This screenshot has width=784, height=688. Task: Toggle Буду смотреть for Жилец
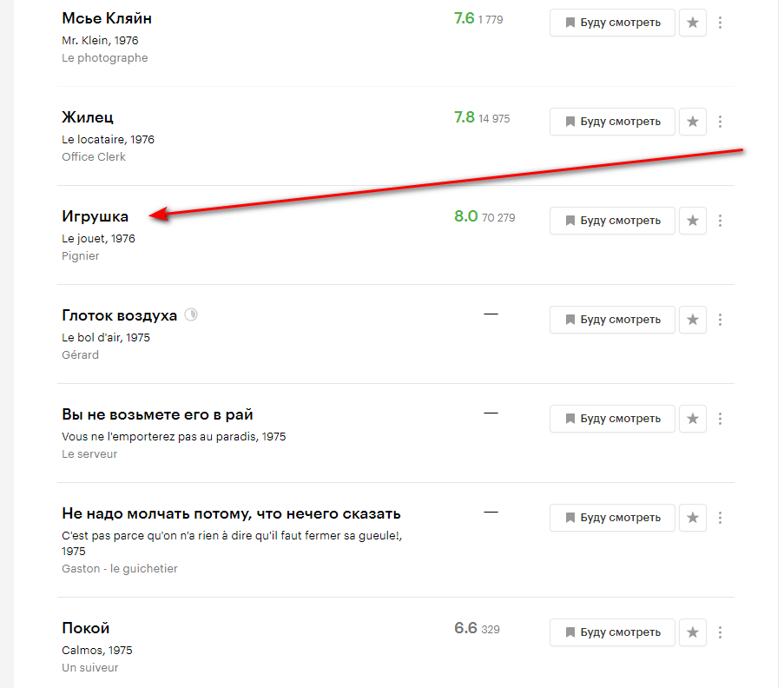coord(612,122)
